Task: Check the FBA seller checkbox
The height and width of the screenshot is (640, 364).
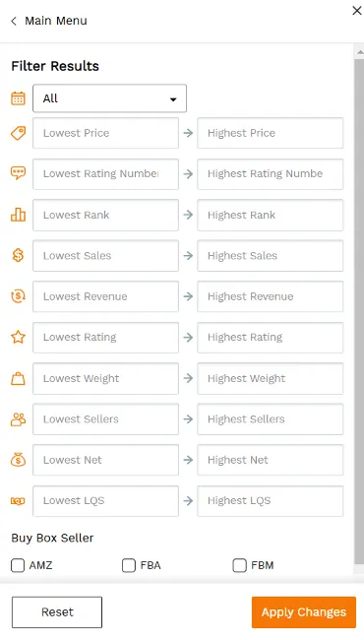Action: (129, 566)
